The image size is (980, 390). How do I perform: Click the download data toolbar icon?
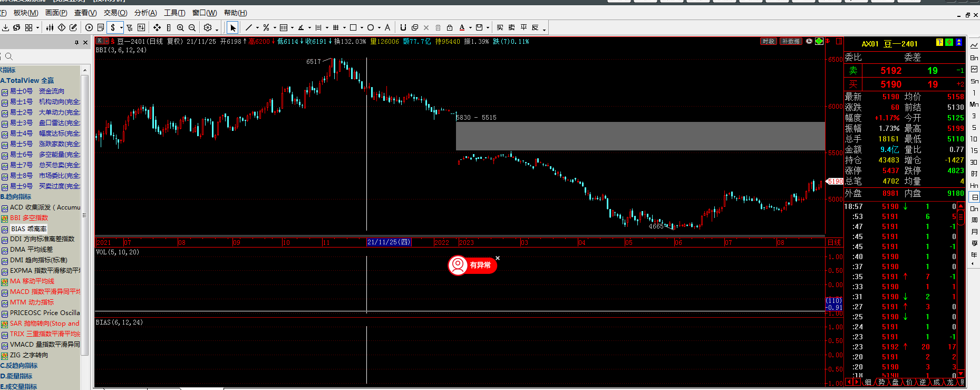(x=5, y=27)
